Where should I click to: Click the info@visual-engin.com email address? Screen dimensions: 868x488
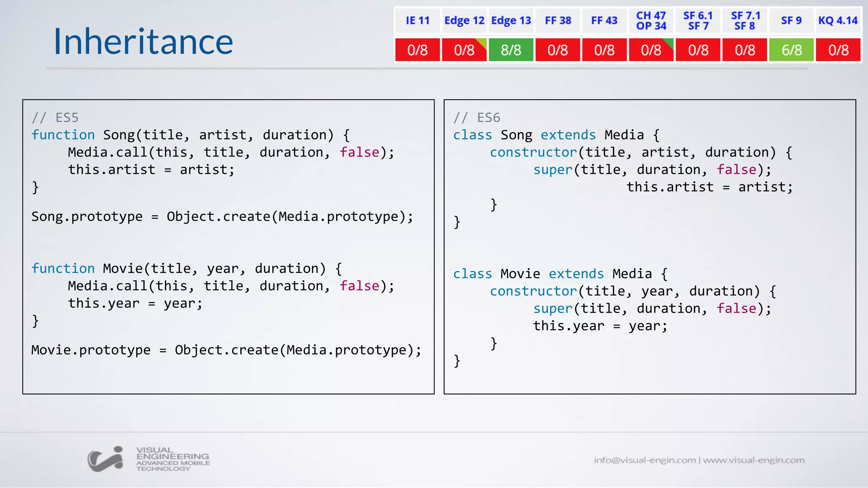pos(644,460)
